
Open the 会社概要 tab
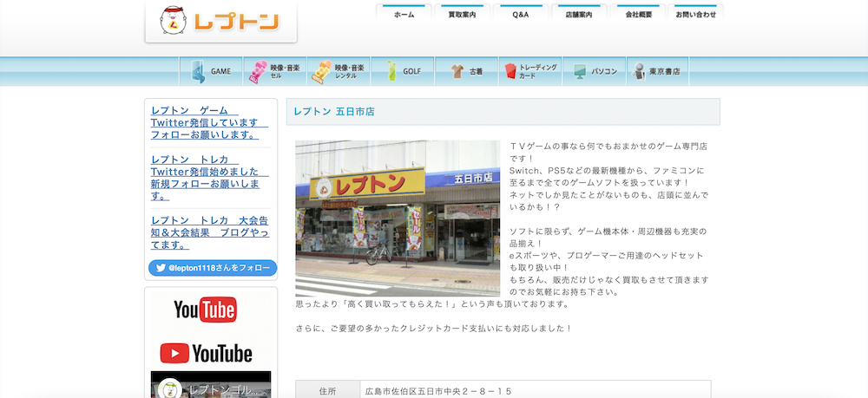[x=637, y=15]
